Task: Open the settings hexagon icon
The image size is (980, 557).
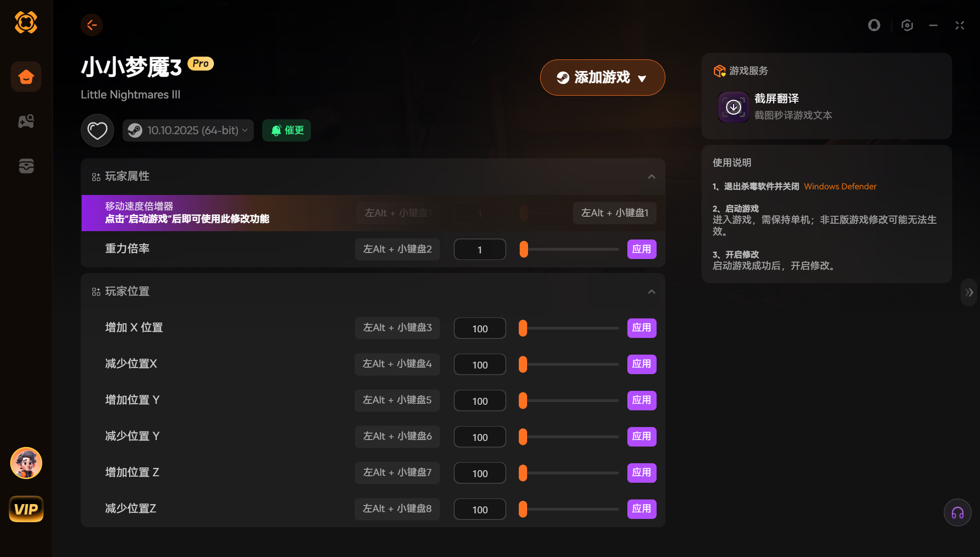Action: [907, 25]
